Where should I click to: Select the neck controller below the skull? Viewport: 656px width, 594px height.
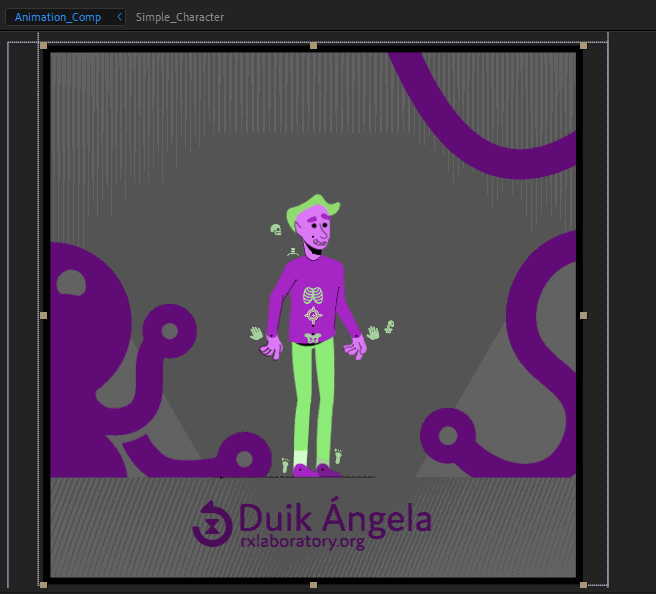[291, 251]
